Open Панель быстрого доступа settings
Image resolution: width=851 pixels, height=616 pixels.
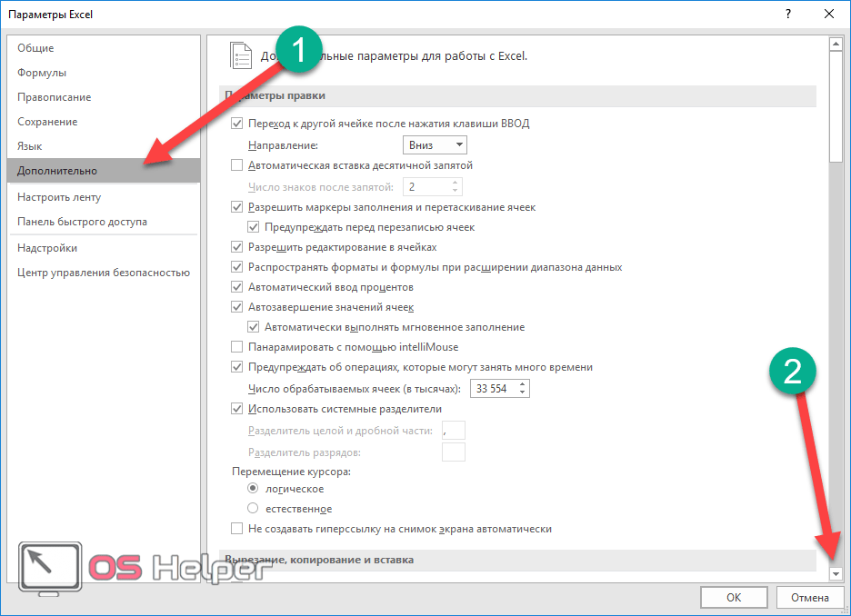coord(104,222)
